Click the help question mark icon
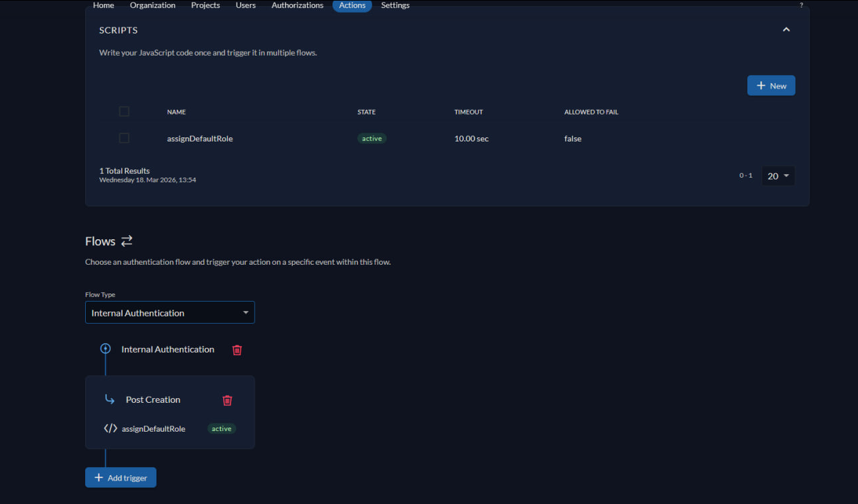 click(801, 5)
